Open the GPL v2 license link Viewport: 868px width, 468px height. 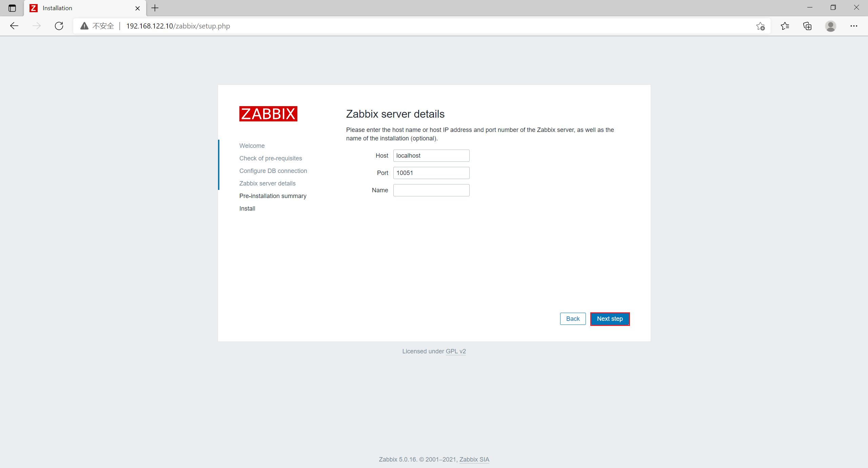[456, 351]
